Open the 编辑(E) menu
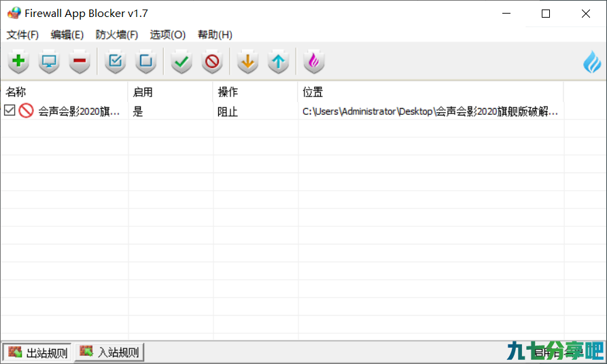The image size is (607, 364). click(67, 35)
